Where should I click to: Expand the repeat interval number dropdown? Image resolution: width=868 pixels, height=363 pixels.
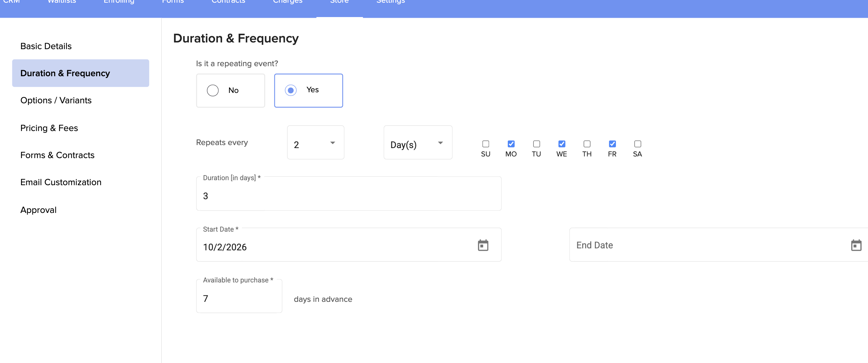pos(315,143)
